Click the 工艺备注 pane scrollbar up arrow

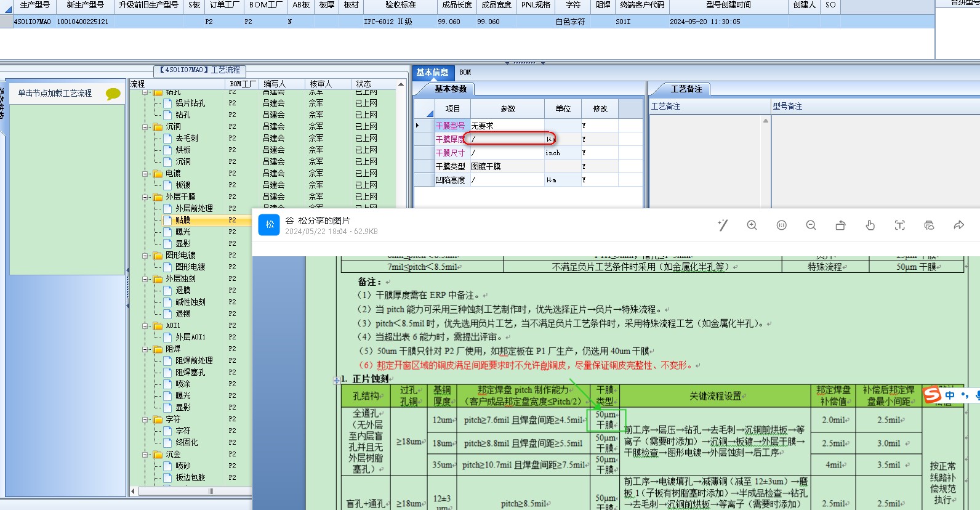coord(766,121)
